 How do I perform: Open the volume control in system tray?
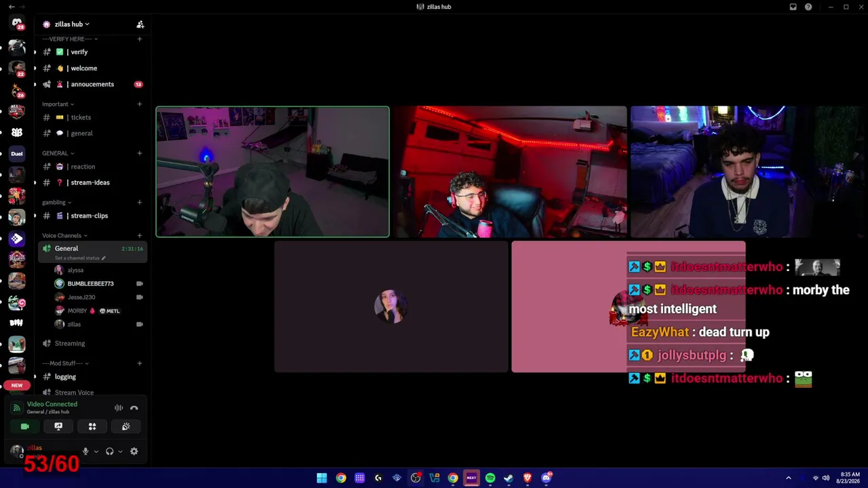click(x=826, y=478)
